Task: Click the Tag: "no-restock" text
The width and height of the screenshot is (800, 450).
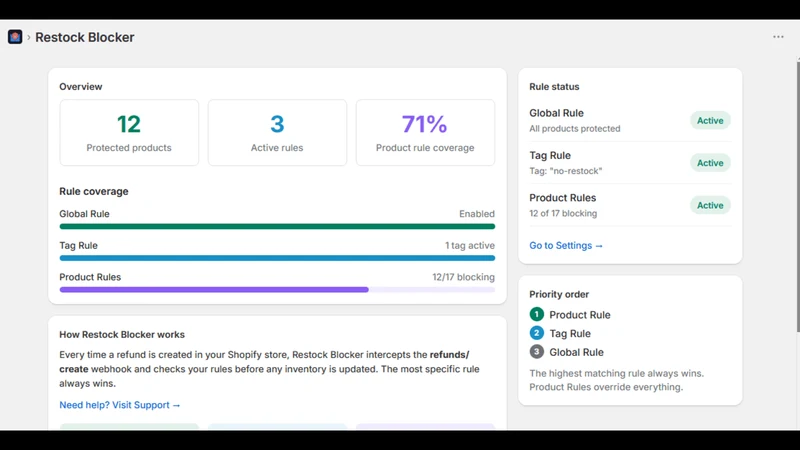Action: point(565,171)
